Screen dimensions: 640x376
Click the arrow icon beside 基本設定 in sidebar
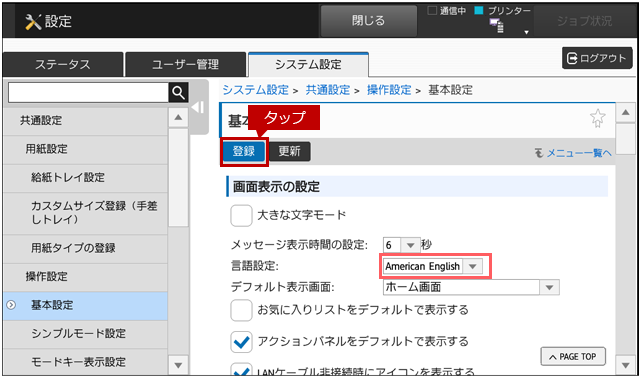(11, 305)
